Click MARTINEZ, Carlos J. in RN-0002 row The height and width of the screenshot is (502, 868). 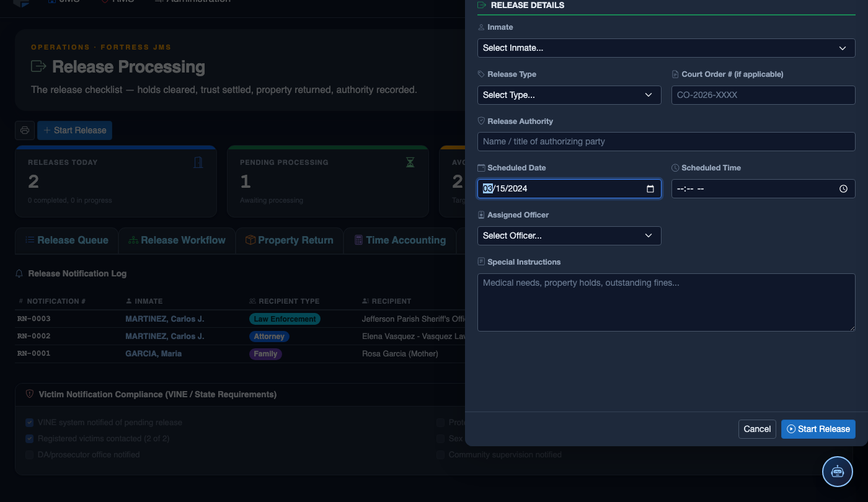pos(165,337)
